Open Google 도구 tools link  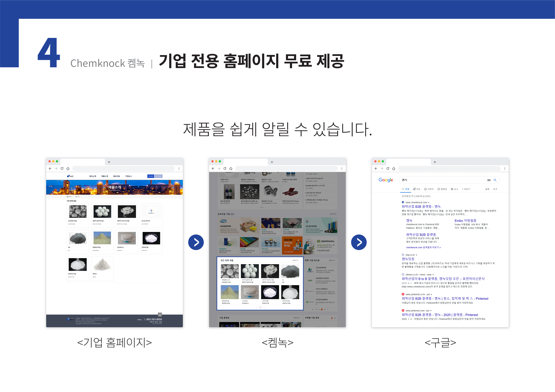pyautogui.click(x=495, y=189)
